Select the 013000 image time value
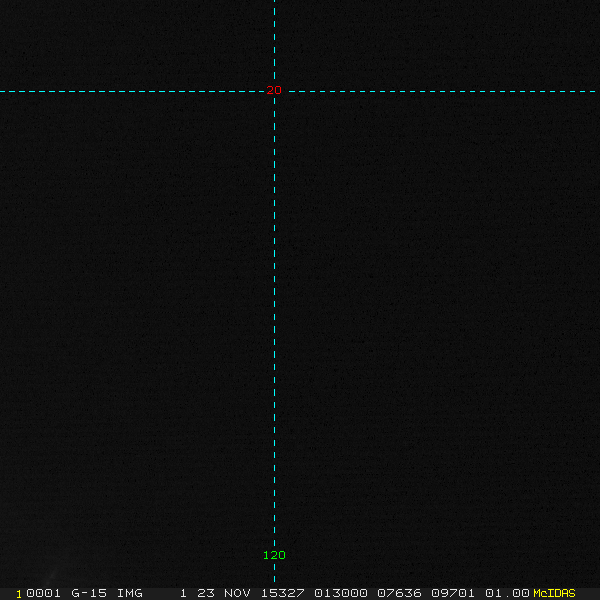The height and width of the screenshot is (600, 600). [341, 593]
